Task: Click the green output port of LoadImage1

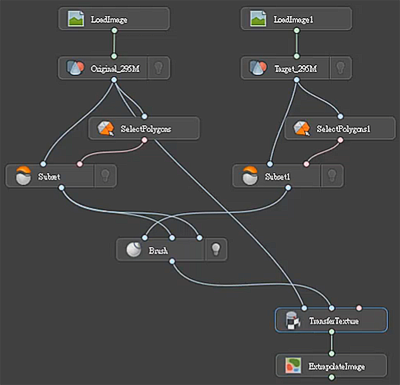Action: click(x=296, y=30)
